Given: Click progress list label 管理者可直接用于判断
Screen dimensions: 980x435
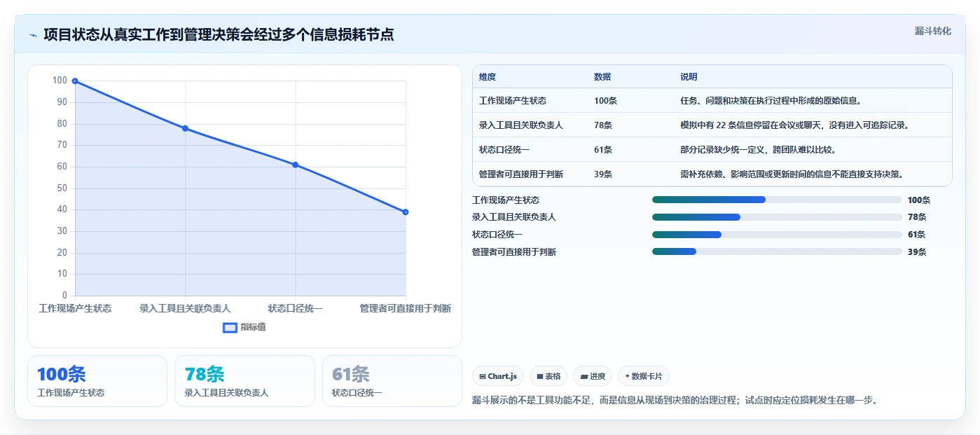Looking at the screenshot, I should coord(514,252).
